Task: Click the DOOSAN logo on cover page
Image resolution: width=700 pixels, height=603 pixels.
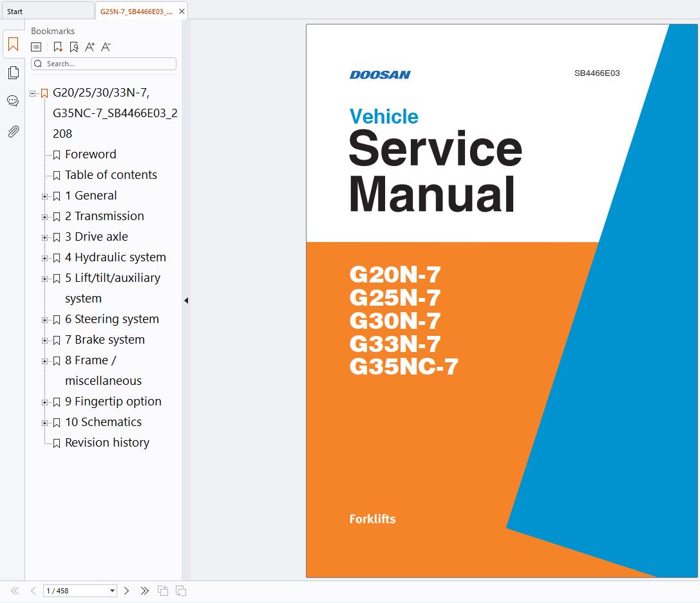Action: 380,75
